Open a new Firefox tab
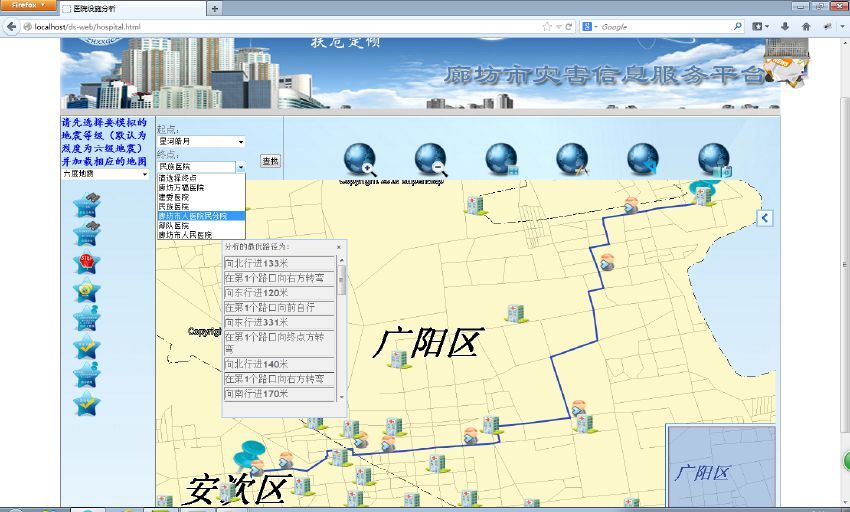Image resolution: width=850 pixels, height=512 pixels. click(x=215, y=8)
